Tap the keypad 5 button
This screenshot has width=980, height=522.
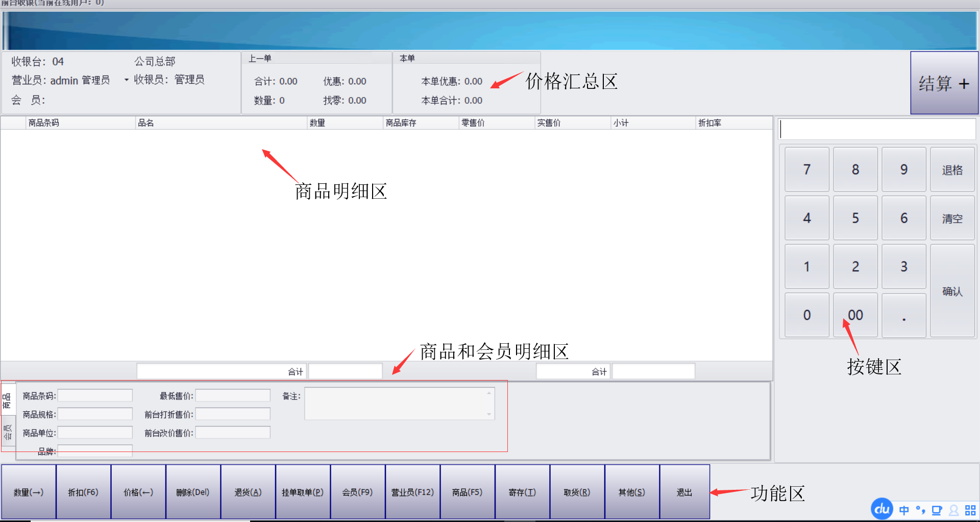(x=855, y=218)
